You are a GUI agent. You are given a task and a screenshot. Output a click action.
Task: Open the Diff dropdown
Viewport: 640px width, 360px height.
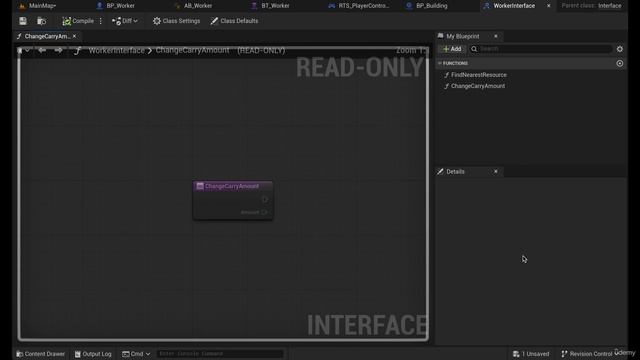click(x=124, y=21)
